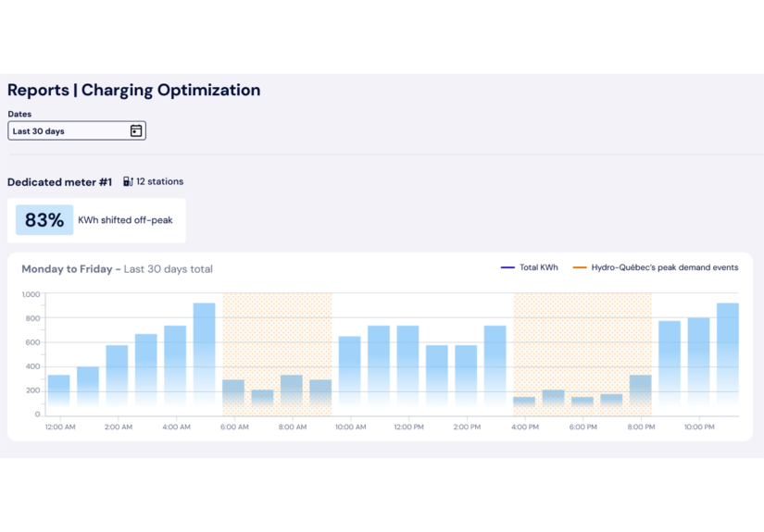Toggle the Total KWh legend item

(529, 267)
